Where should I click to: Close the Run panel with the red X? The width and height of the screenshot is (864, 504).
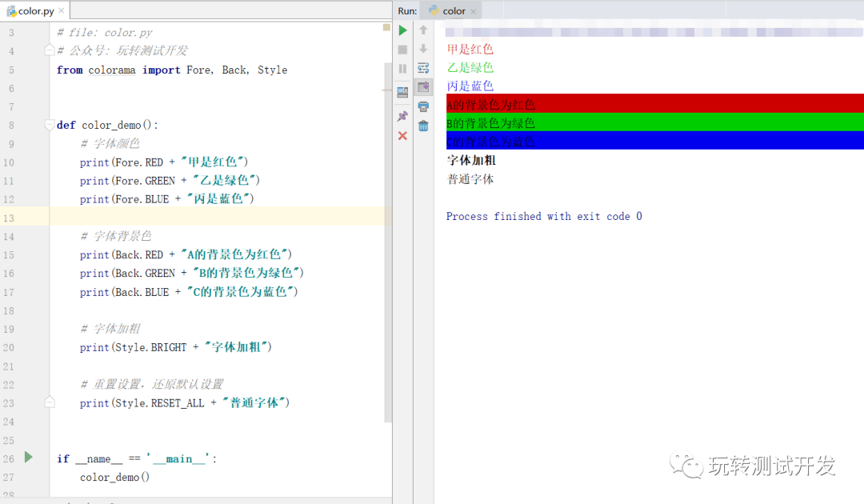click(x=402, y=136)
